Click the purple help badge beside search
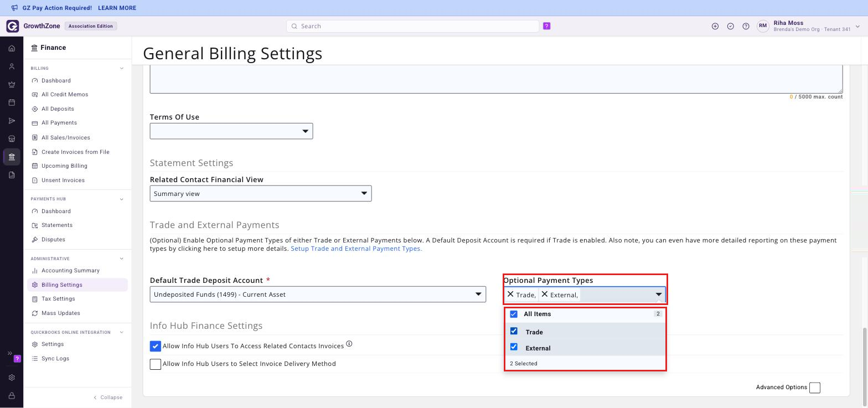This screenshot has width=868, height=408. click(546, 26)
